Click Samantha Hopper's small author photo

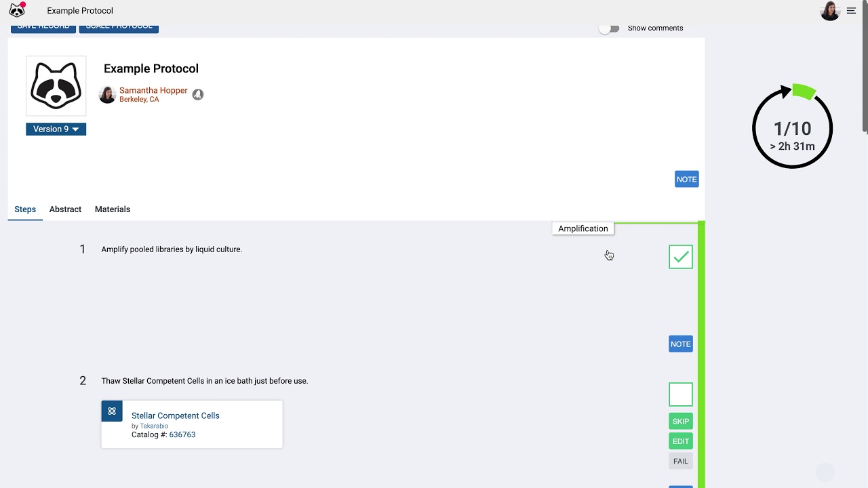coord(107,95)
